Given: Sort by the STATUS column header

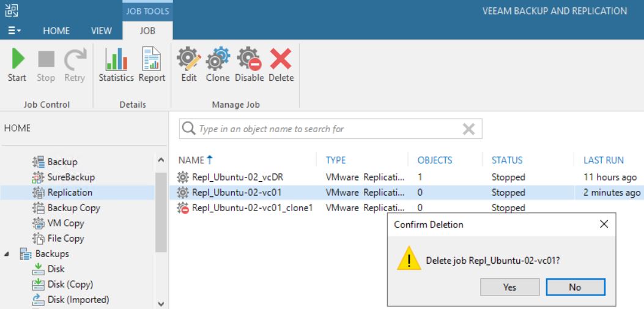Looking at the screenshot, I should pyautogui.click(x=507, y=160).
